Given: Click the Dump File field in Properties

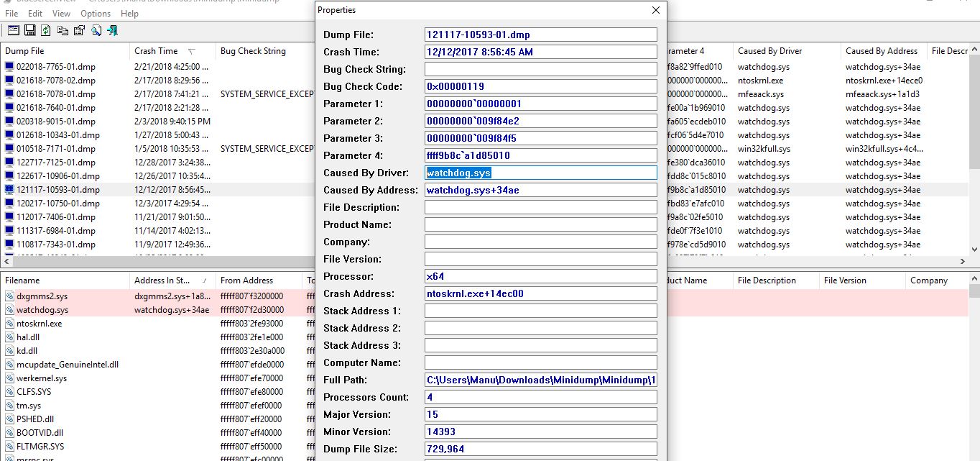Looking at the screenshot, I should click(541, 35).
